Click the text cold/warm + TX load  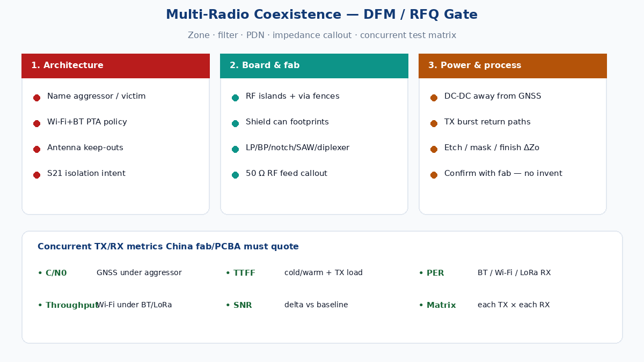click(x=324, y=273)
